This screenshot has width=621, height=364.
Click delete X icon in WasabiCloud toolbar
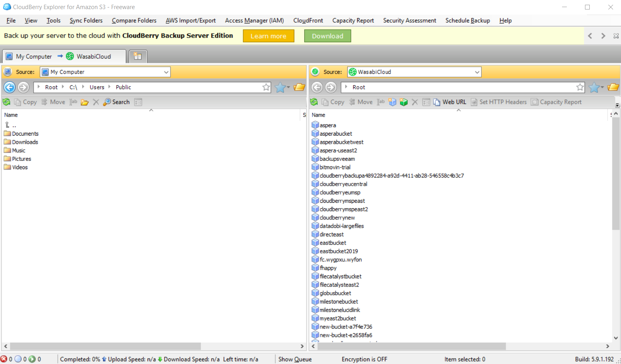[x=415, y=102]
